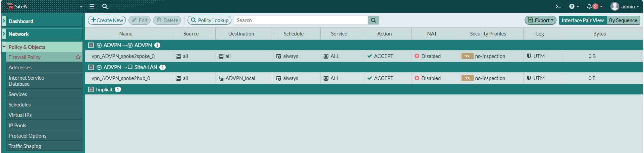Click the search magnifier button beside Search
The height and width of the screenshot is (153, 644).
pyautogui.click(x=374, y=20)
